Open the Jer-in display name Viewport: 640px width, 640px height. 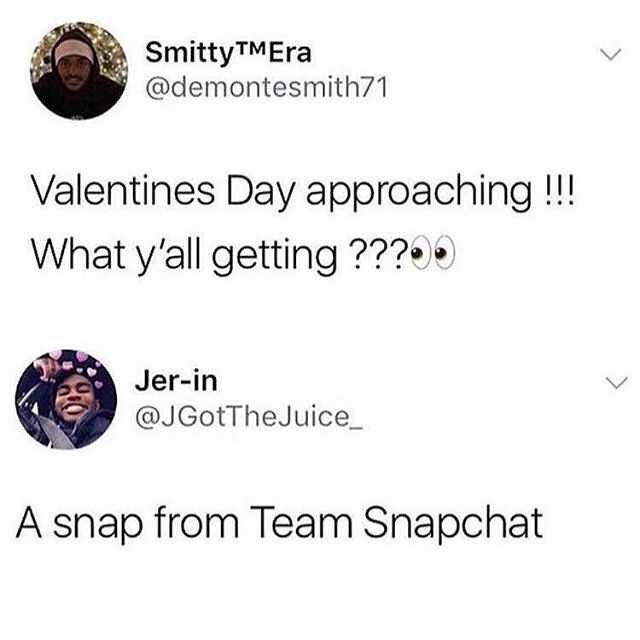click(176, 380)
